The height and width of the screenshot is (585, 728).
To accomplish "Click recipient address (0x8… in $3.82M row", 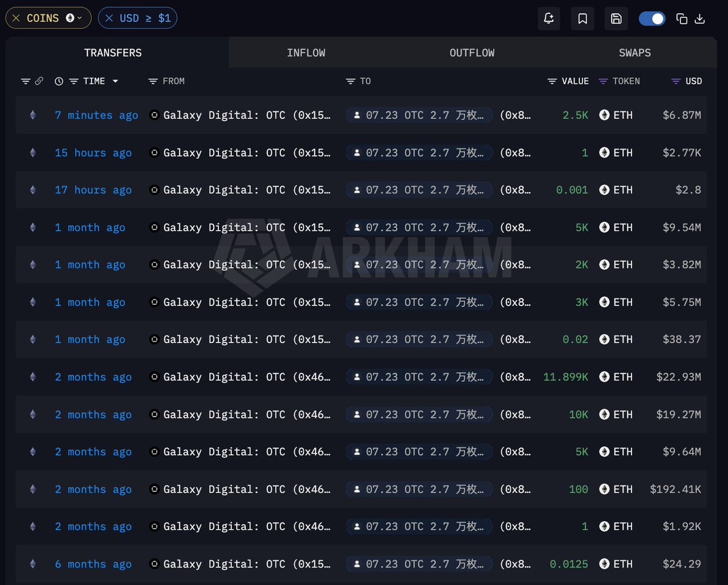I will [x=516, y=265].
